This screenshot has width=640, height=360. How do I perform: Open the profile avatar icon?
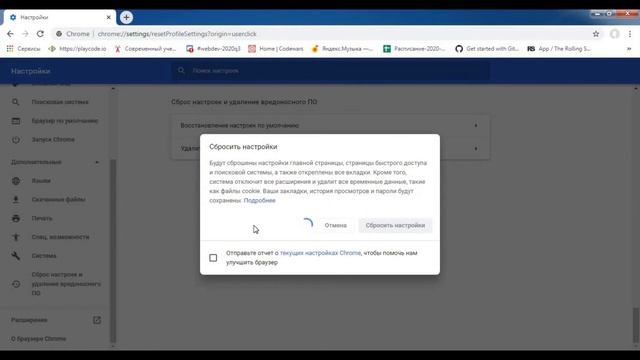pos(614,34)
